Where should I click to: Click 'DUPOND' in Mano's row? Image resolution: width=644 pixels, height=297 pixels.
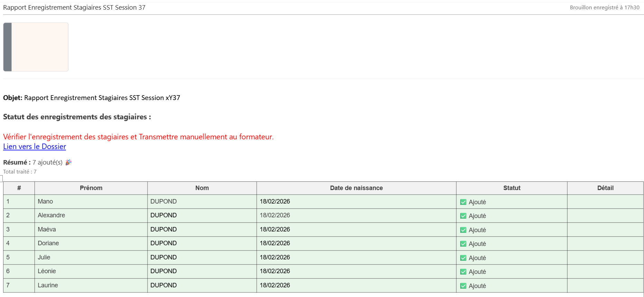coord(163,201)
